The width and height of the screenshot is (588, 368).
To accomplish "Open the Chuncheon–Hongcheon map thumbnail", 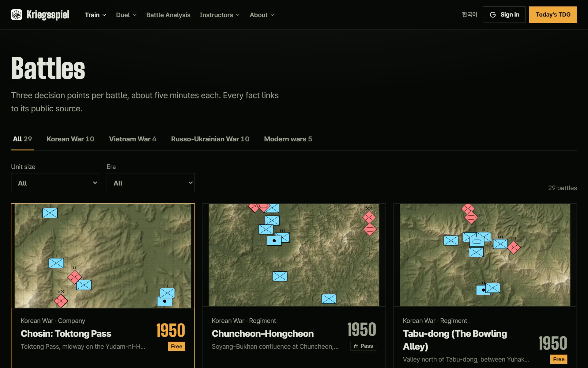I will [294, 255].
